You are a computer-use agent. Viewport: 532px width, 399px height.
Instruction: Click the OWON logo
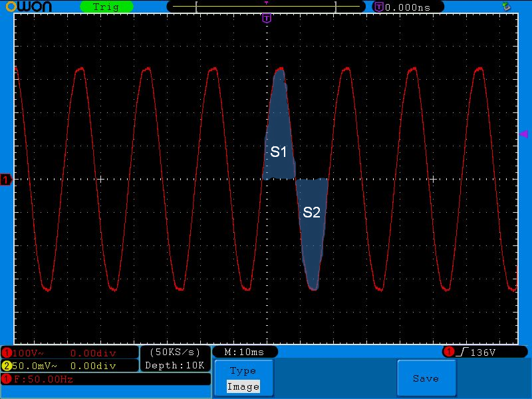tap(29, 7)
